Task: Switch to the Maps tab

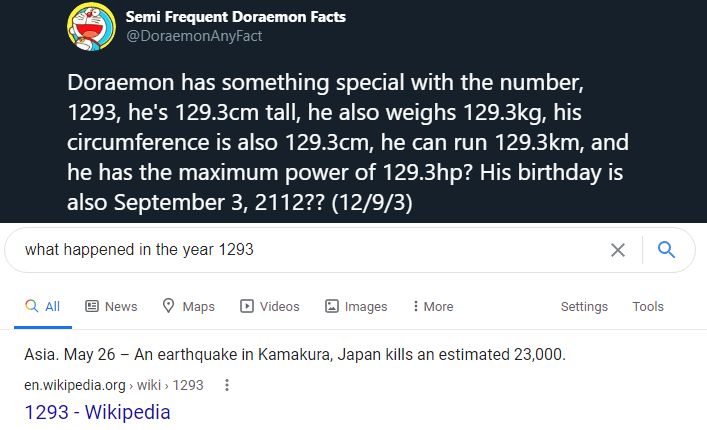Action: tap(188, 307)
